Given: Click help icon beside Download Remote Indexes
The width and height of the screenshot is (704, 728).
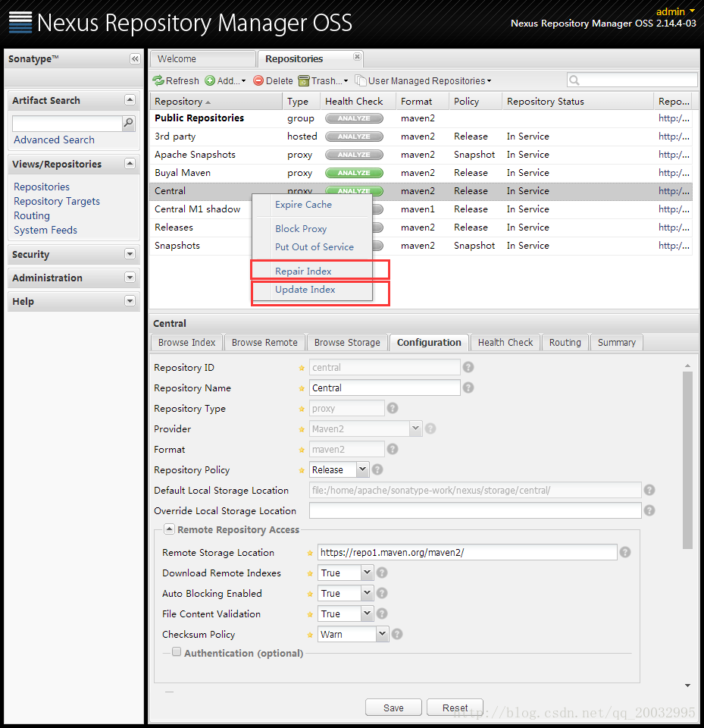Looking at the screenshot, I should coord(382,573).
